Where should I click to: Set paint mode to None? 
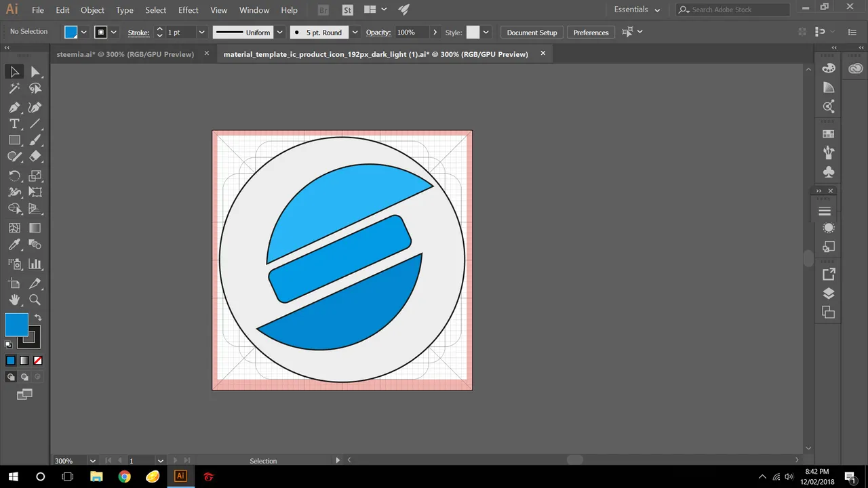38,361
